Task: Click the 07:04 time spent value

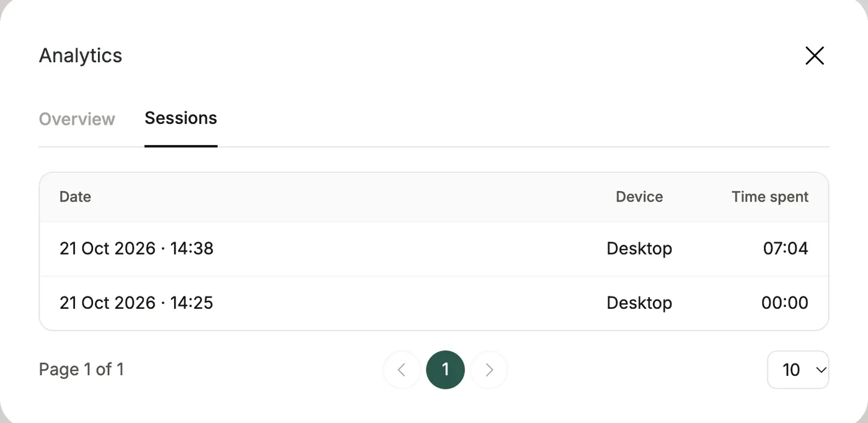Action: pyautogui.click(x=786, y=249)
